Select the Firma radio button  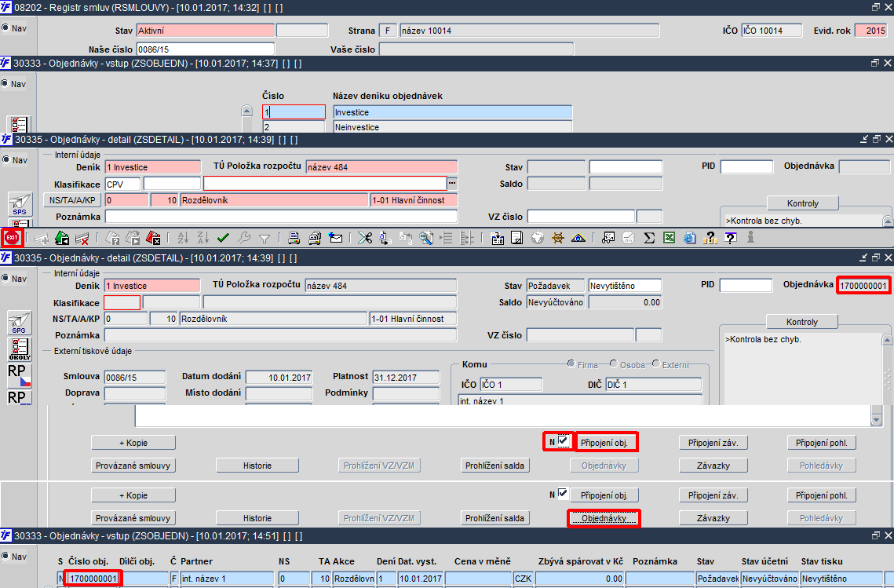(x=571, y=363)
